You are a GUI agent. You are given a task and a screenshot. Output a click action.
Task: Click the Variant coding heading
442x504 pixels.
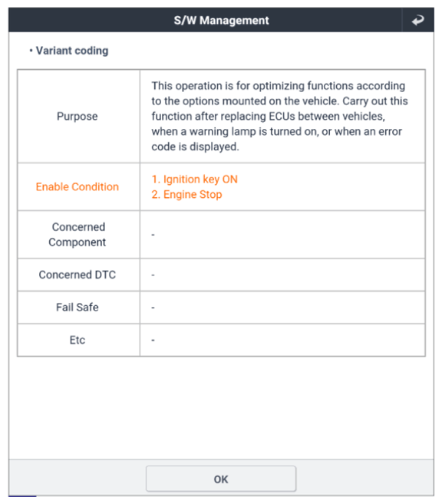72,51
